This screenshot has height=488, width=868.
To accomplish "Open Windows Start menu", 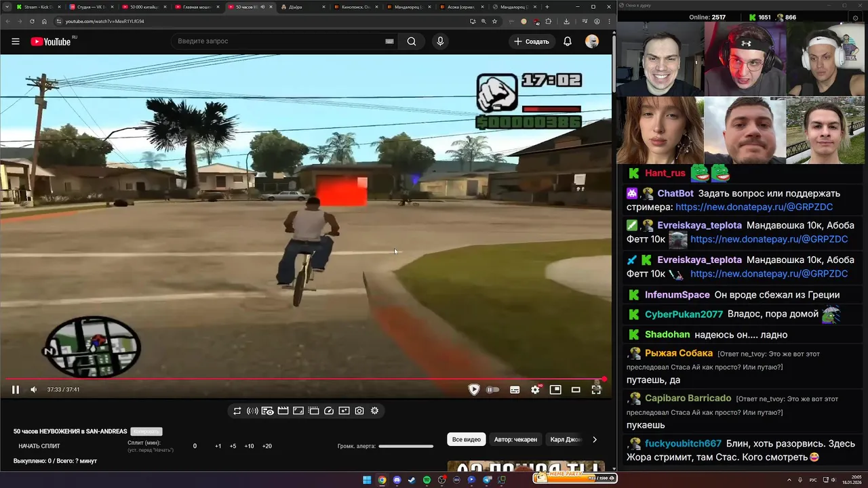I will click(x=367, y=480).
